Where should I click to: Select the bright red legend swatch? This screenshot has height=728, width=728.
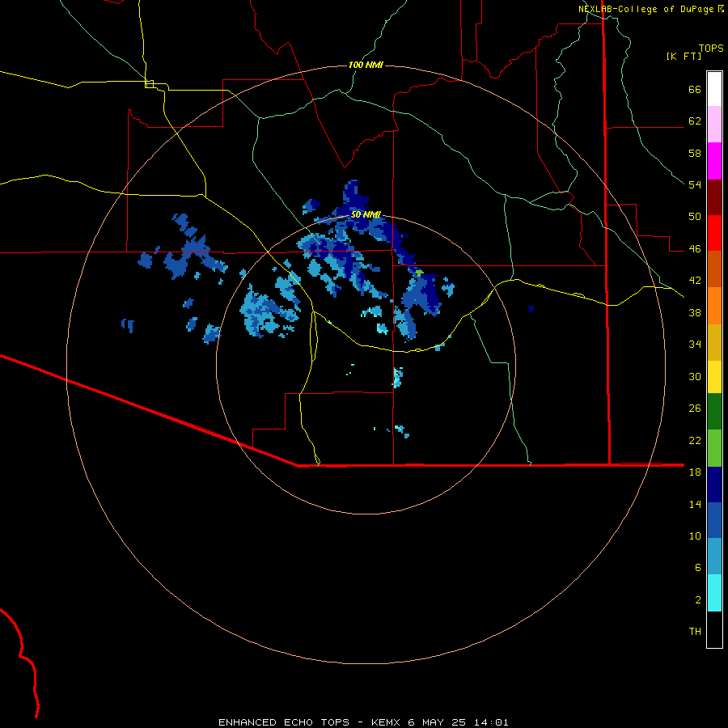pos(714,233)
